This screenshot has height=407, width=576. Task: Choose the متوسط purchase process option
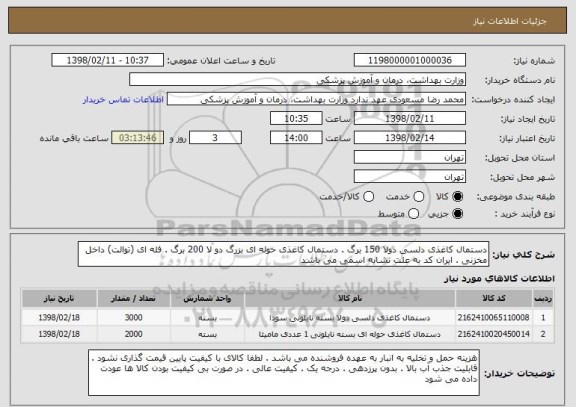coord(414,214)
